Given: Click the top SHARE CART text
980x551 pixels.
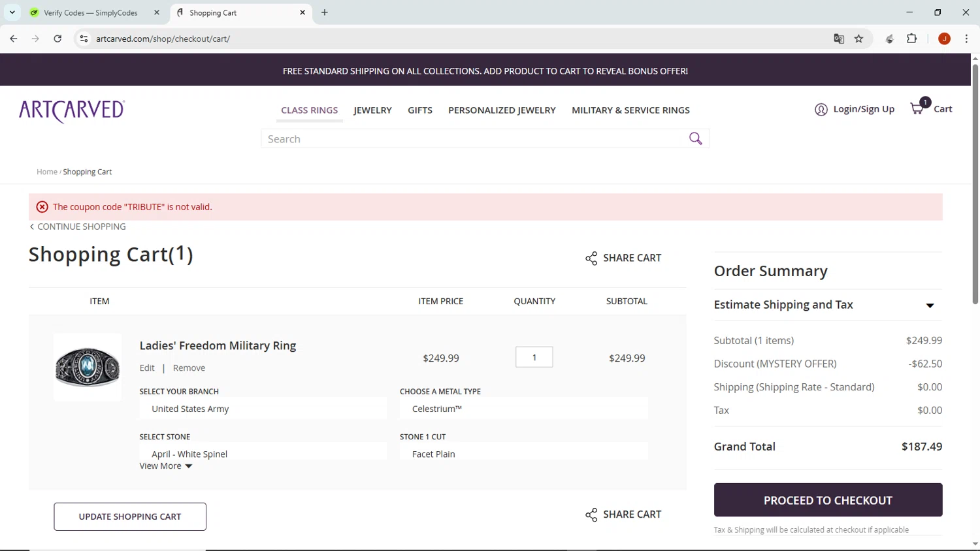Looking at the screenshot, I should 632,258.
